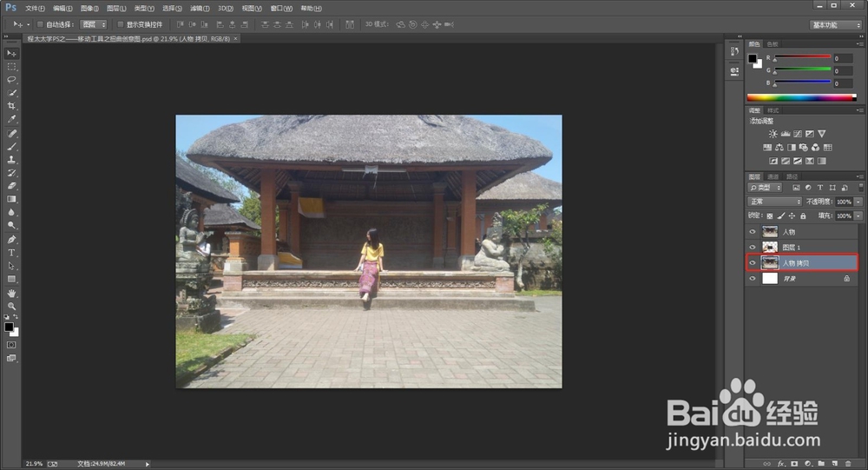Screen dimensions: 868x470
Task: Switch to the 通道 tab
Action: pyautogui.click(x=773, y=176)
